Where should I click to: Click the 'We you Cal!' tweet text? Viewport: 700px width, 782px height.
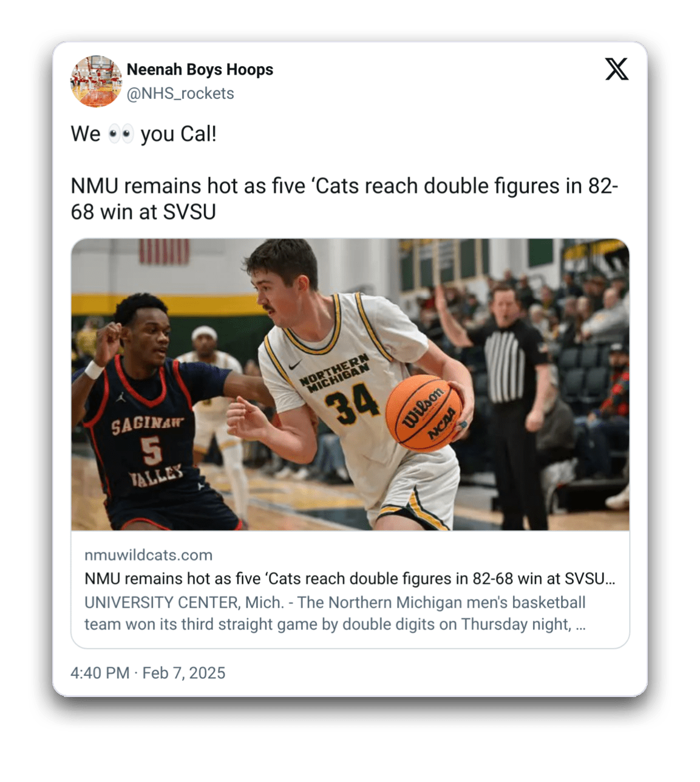143,134
